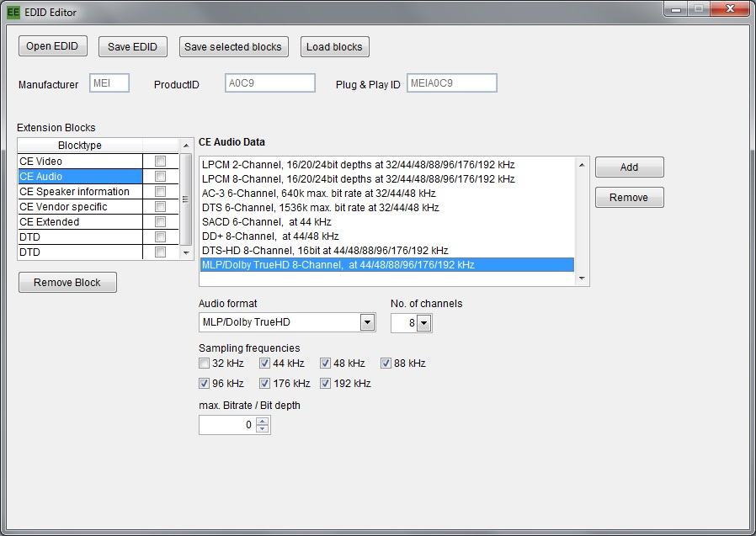The width and height of the screenshot is (756, 536).
Task: Select the LPCM 2-Channel audio entry
Action: tap(387, 165)
